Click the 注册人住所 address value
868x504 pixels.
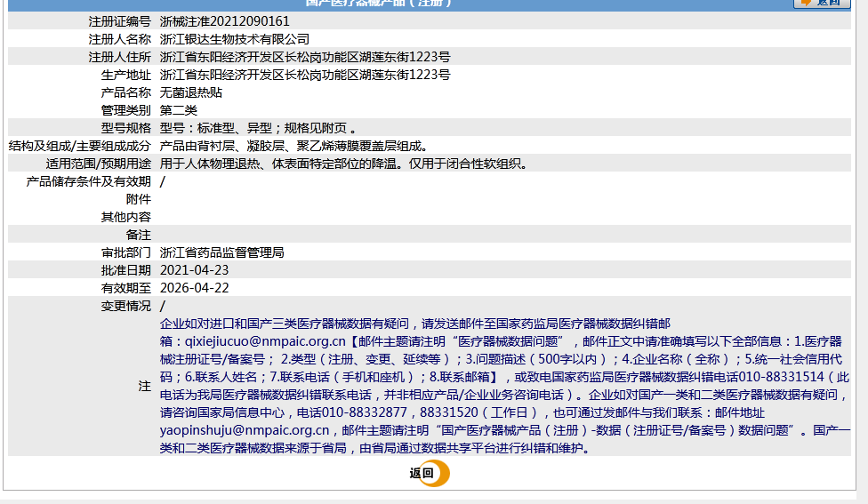[305, 57]
